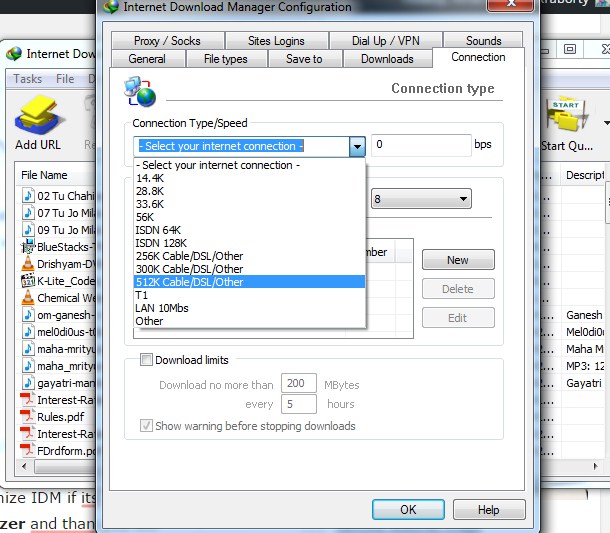Click the music icon beside mel0di0us
610x533 pixels.
click(x=28, y=331)
